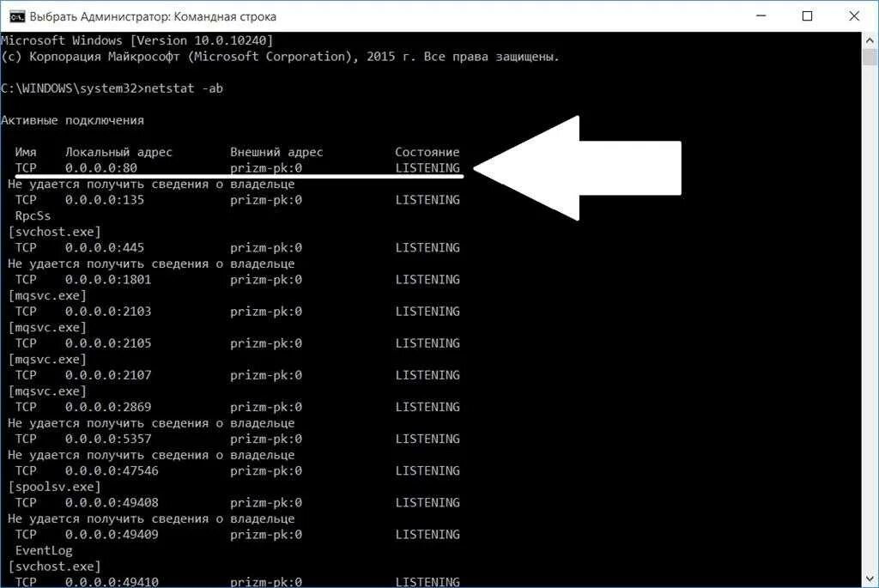
Task: Click local address 0.0.0.0:2103
Action: (x=108, y=311)
